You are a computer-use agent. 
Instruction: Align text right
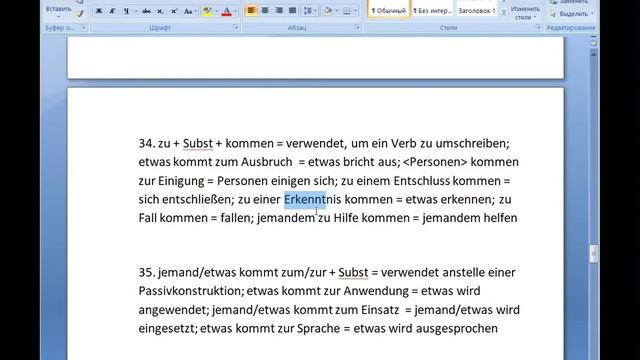pyautogui.click(x=279, y=11)
